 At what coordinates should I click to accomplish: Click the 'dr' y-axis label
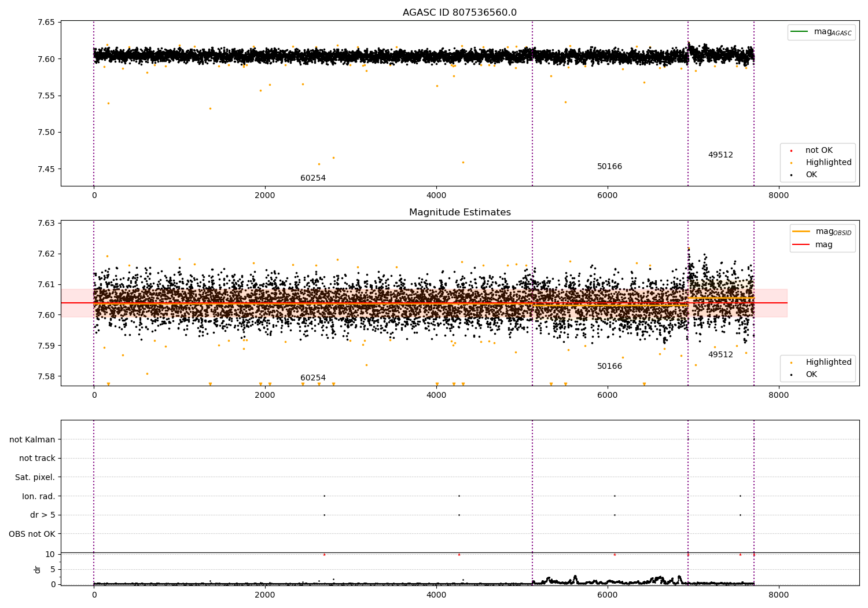pyautogui.click(x=38, y=569)
